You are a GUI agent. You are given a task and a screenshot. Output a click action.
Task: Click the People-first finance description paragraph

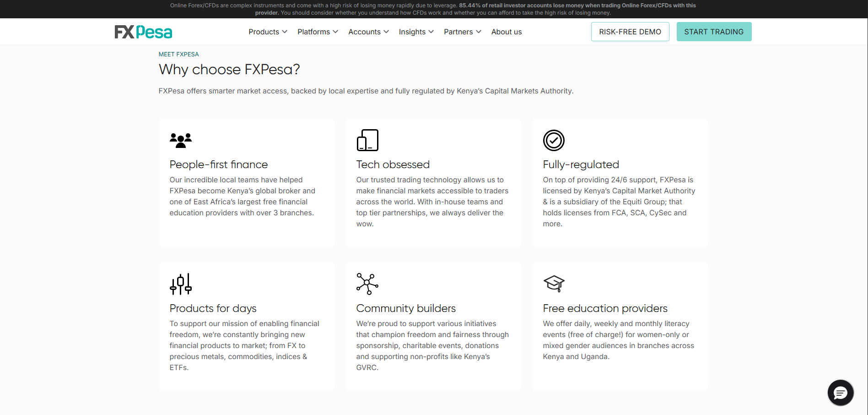click(x=243, y=196)
